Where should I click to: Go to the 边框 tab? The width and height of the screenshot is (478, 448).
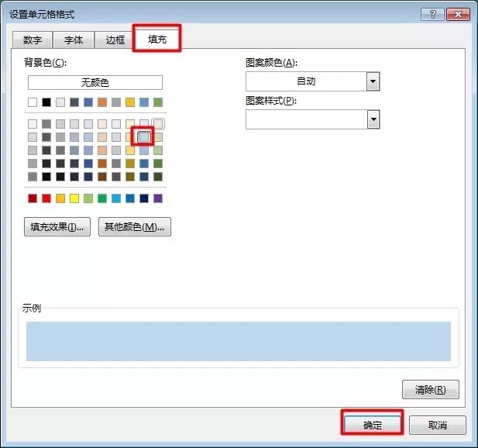pos(115,40)
